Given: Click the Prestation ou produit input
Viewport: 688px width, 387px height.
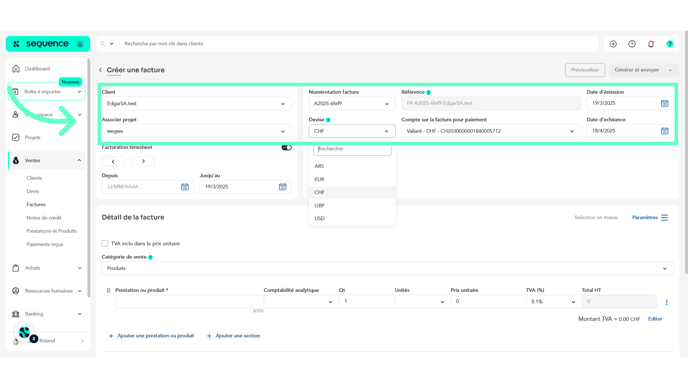Looking at the screenshot, I should tap(189, 302).
